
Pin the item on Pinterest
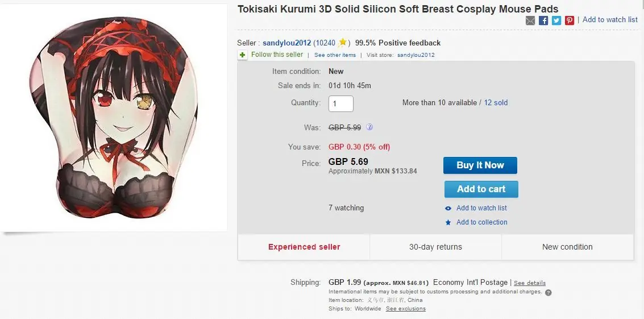(570, 20)
